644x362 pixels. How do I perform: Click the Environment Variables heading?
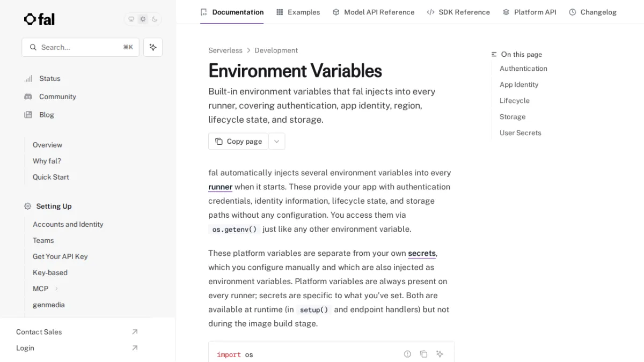(x=295, y=71)
